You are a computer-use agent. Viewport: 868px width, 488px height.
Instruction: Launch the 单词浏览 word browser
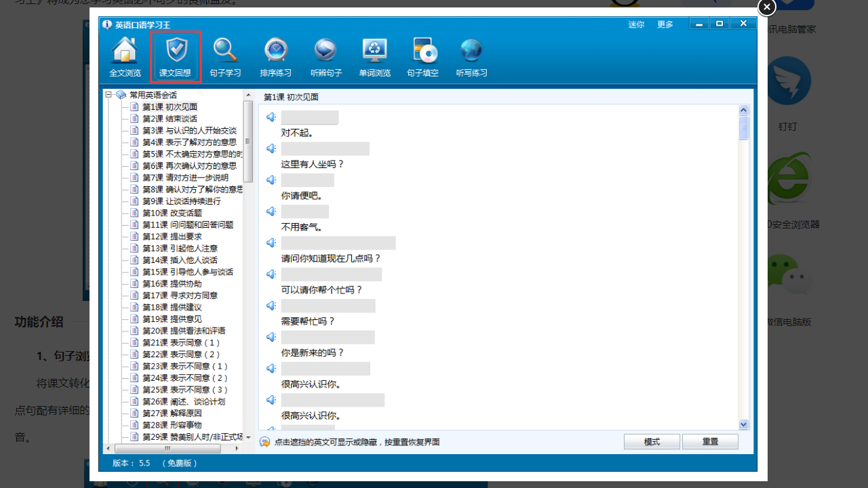[x=374, y=57]
